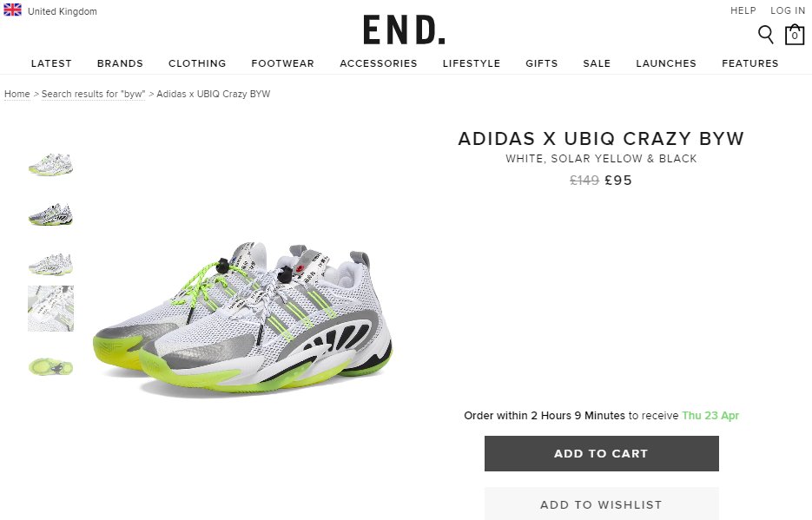The image size is (812, 520).
Task: Select the green outsole thumbnail
Action: [50, 366]
